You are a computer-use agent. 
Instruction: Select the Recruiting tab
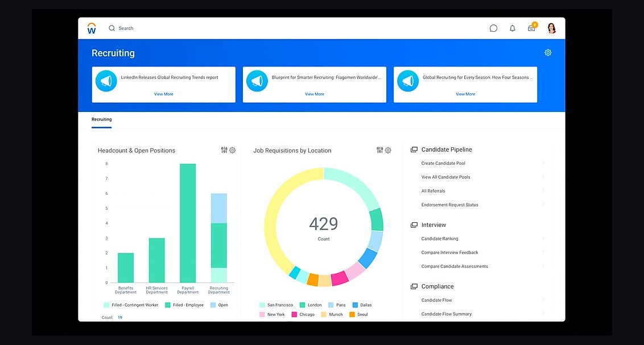click(x=101, y=119)
